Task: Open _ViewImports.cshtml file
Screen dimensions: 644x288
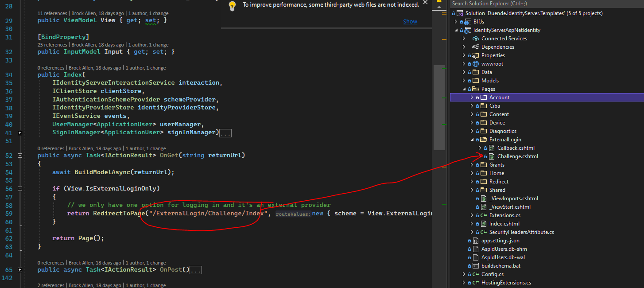Action: (x=514, y=198)
